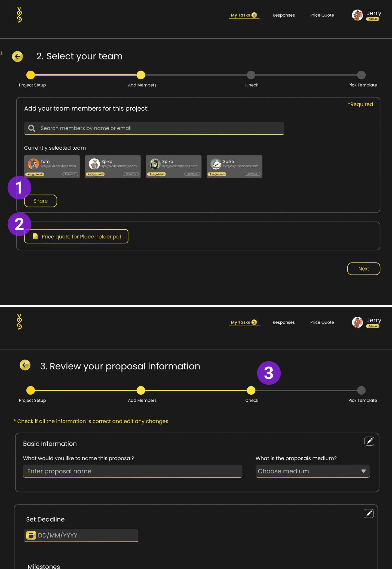Screen dimensions: 392x569
Task: Click the Share button
Action: click(41, 201)
